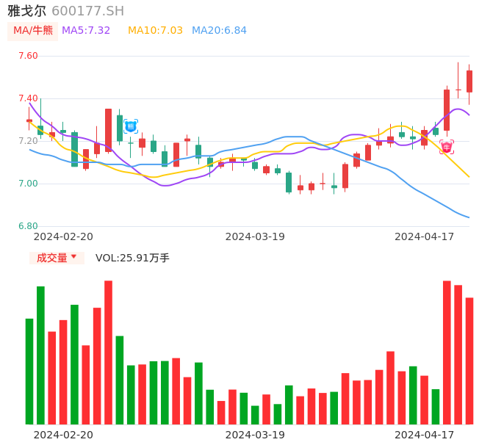Click the 2024-02-20 date below price chart
This screenshot has height=445, width=504.
coord(63,236)
